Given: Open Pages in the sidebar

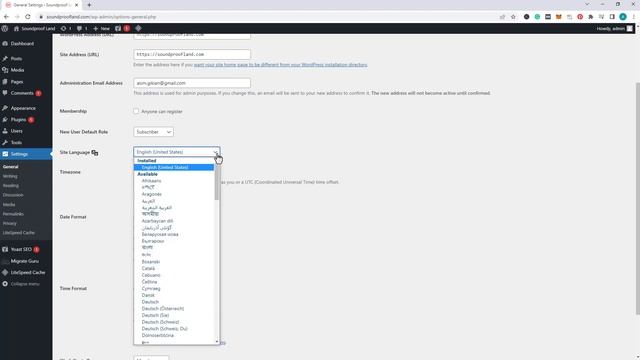Looking at the screenshot, I should 17,82.
